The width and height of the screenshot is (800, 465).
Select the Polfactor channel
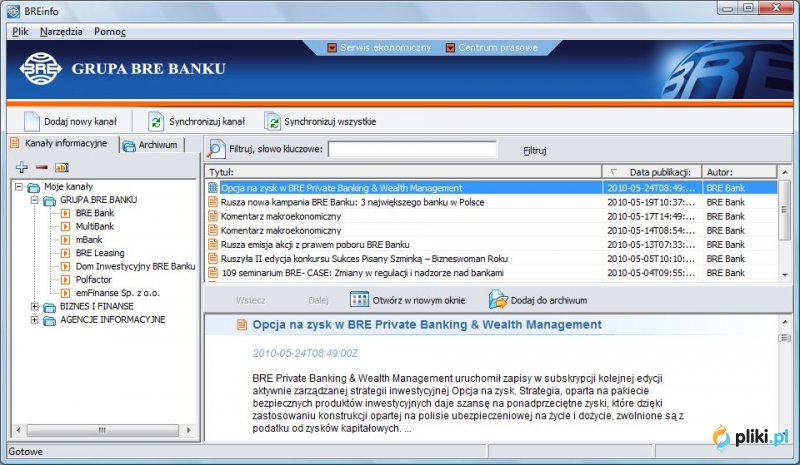(93, 279)
